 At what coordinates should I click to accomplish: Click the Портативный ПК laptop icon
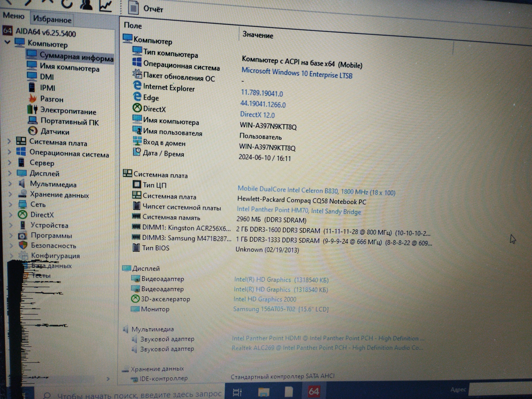coord(32,120)
